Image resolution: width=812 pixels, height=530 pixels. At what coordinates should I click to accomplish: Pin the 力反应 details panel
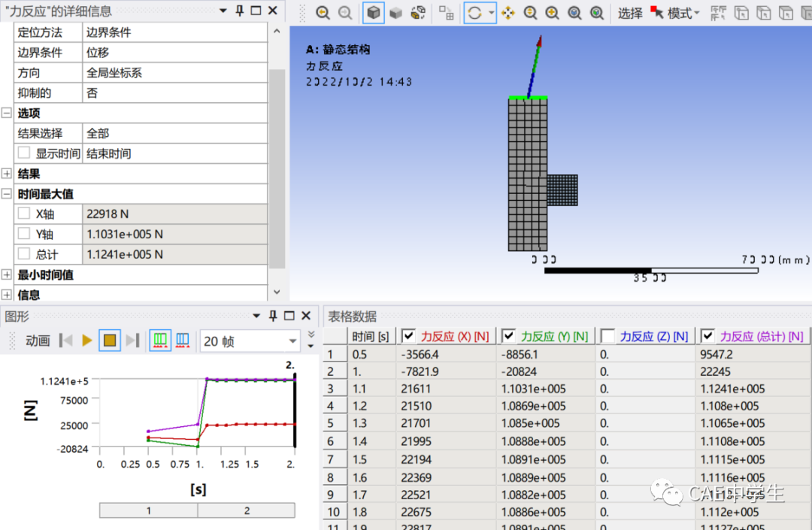(239, 11)
